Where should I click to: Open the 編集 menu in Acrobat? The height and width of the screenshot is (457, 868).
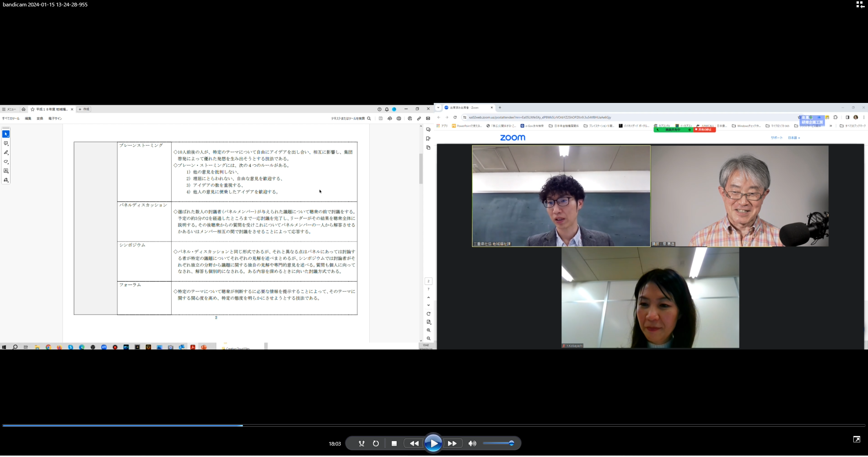click(x=28, y=118)
